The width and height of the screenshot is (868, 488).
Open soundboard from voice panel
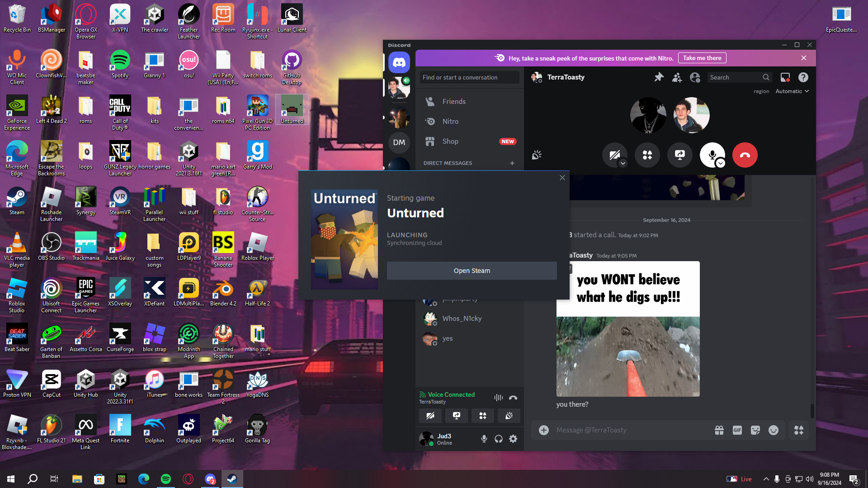[x=509, y=416]
